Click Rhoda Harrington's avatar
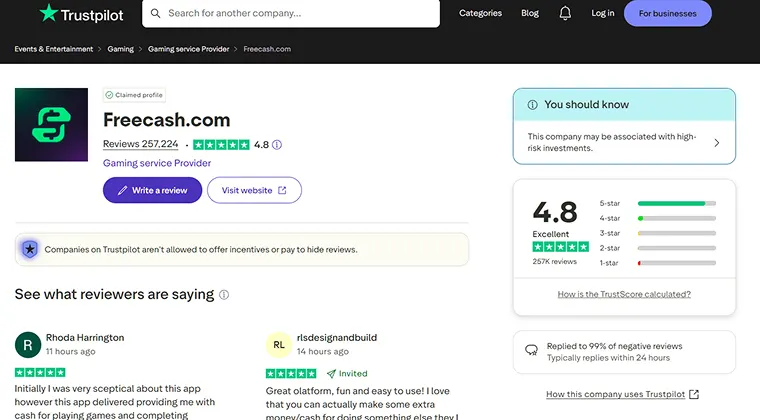760x420 pixels. [x=28, y=344]
